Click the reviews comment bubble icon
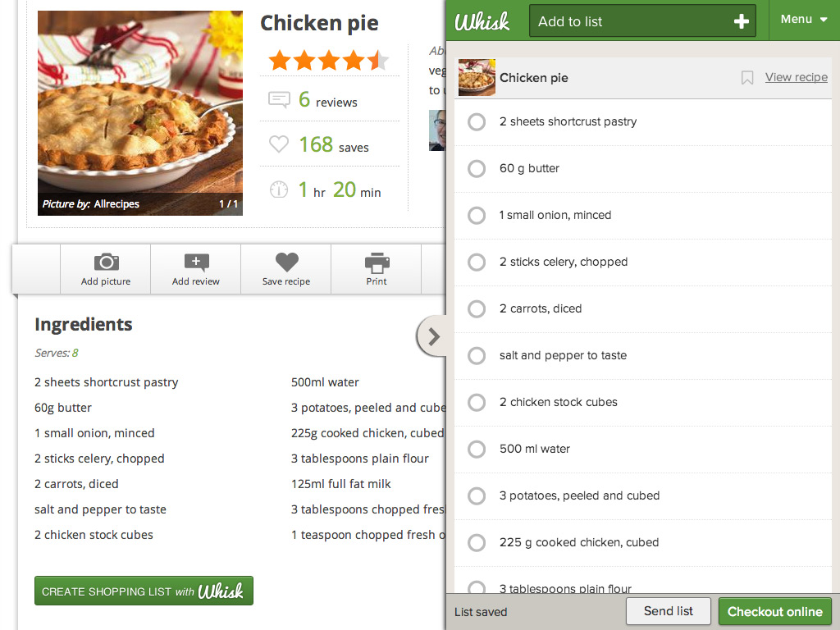Image resolution: width=840 pixels, height=630 pixels. point(279,100)
